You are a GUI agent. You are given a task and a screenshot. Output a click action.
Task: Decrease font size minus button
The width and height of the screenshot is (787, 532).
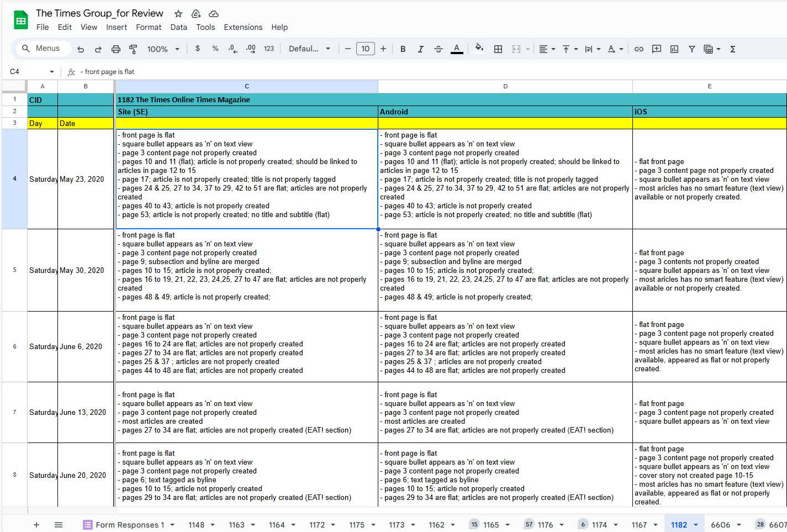(x=348, y=49)
